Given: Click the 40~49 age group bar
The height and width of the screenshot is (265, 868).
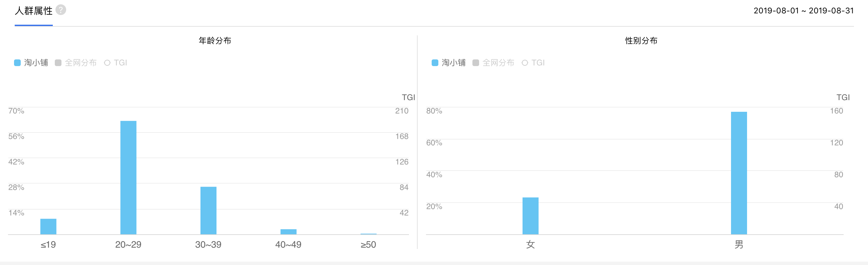Looking at the screenshot, I should [288, 232].
